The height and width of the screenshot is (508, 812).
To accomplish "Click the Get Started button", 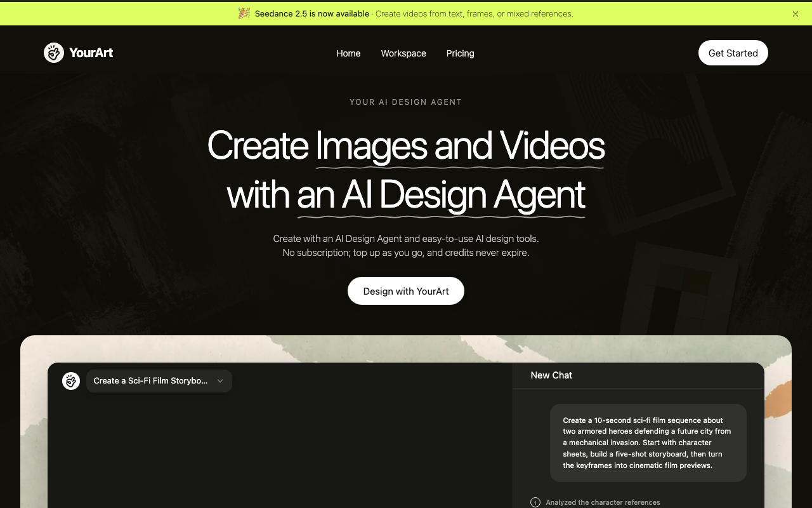I will pyautogui.click(x=733, y=53).
